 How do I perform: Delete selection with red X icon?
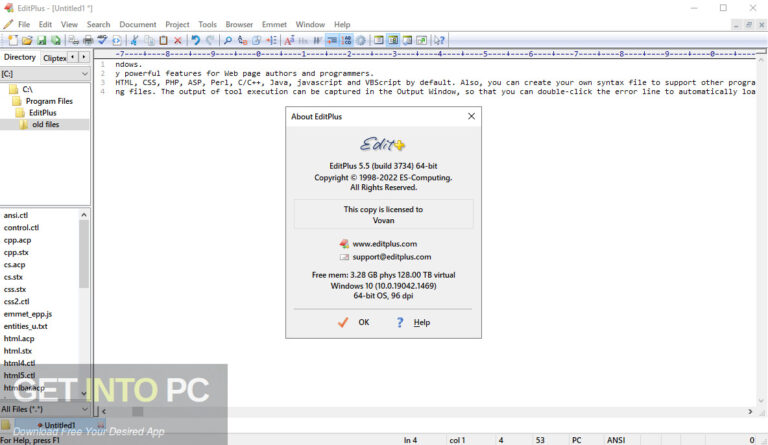[x=178, y=40]
